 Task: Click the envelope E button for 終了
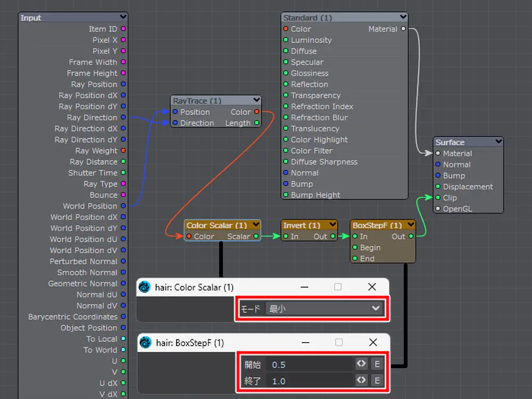377,380
